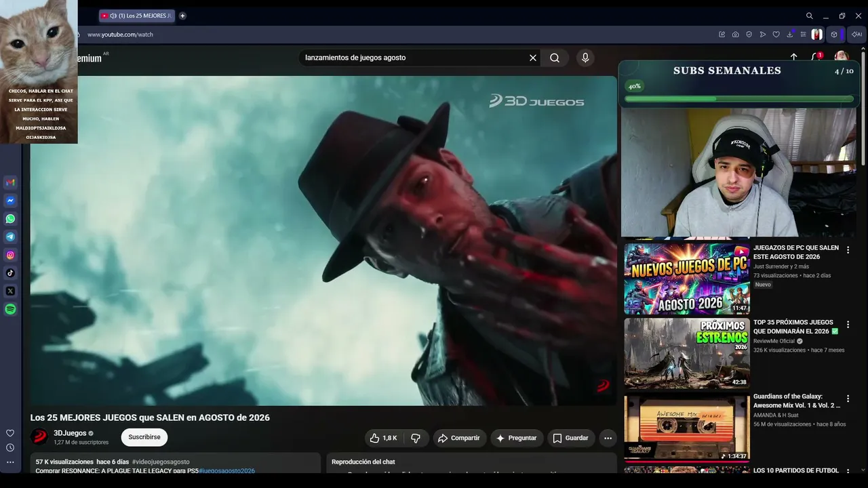Click the 1,27 M de suscriptores text
868x488 pixels.
(81, 443)
